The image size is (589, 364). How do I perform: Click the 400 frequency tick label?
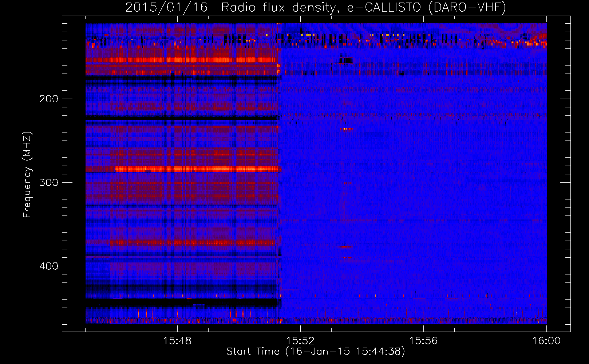[x=49, y=266]
